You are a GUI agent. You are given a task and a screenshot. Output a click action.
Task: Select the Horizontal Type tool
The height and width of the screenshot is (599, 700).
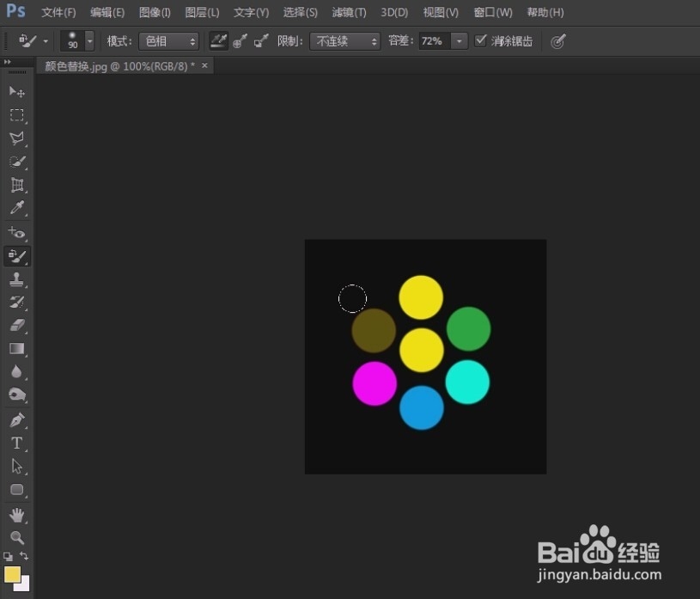point(17,443)
